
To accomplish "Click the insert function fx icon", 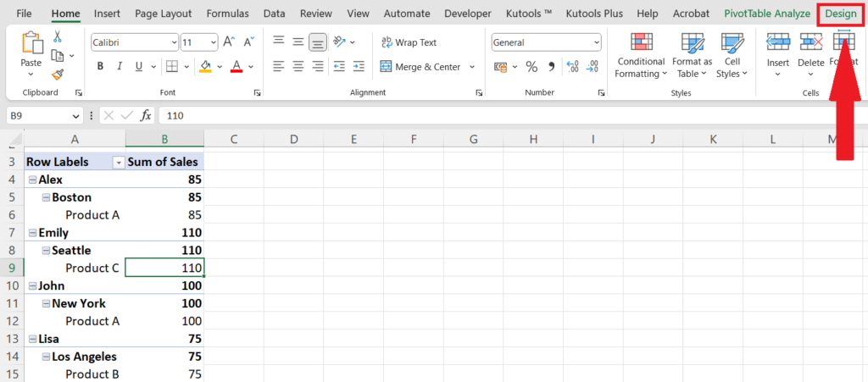I will tap(146, 115).
